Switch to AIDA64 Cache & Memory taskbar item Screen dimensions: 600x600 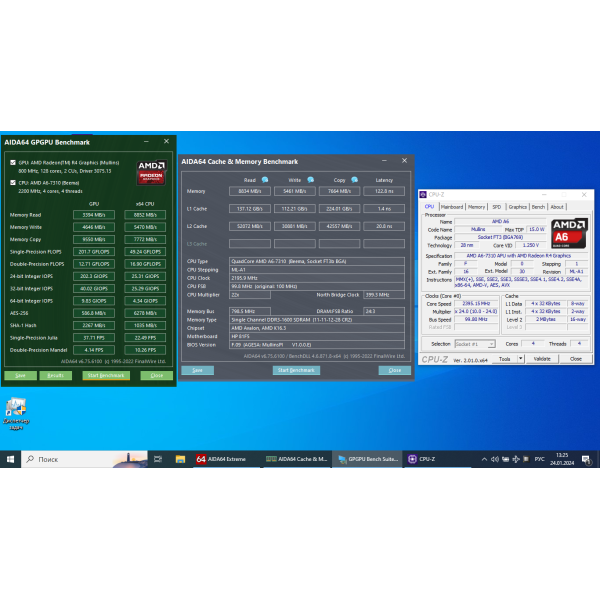click(297, 459)
